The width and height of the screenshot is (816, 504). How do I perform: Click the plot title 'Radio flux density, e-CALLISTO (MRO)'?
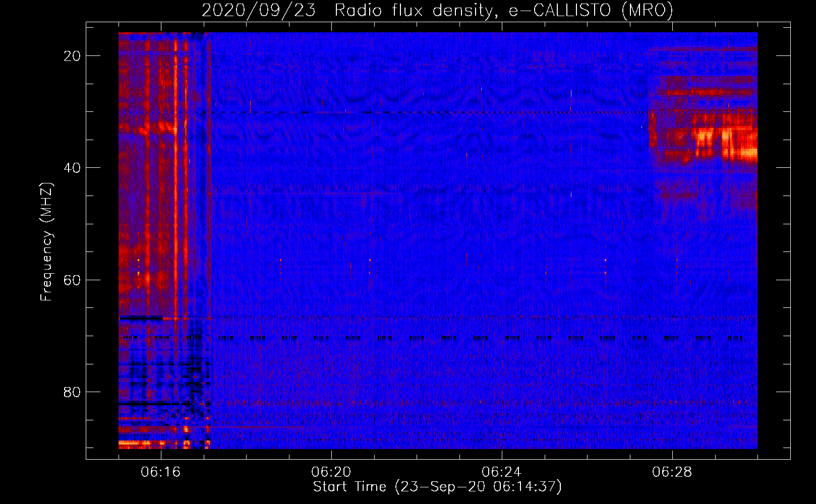tap(504, 10)
